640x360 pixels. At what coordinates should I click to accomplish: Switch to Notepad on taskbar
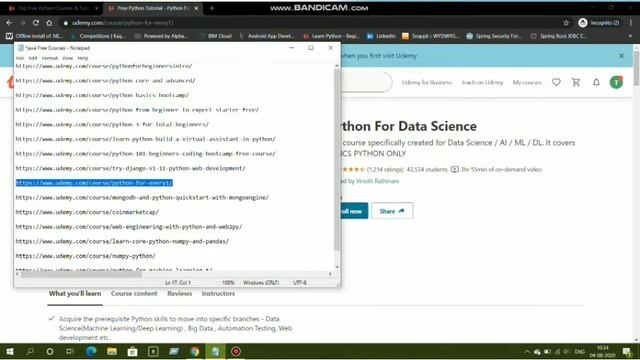point(216,351)
